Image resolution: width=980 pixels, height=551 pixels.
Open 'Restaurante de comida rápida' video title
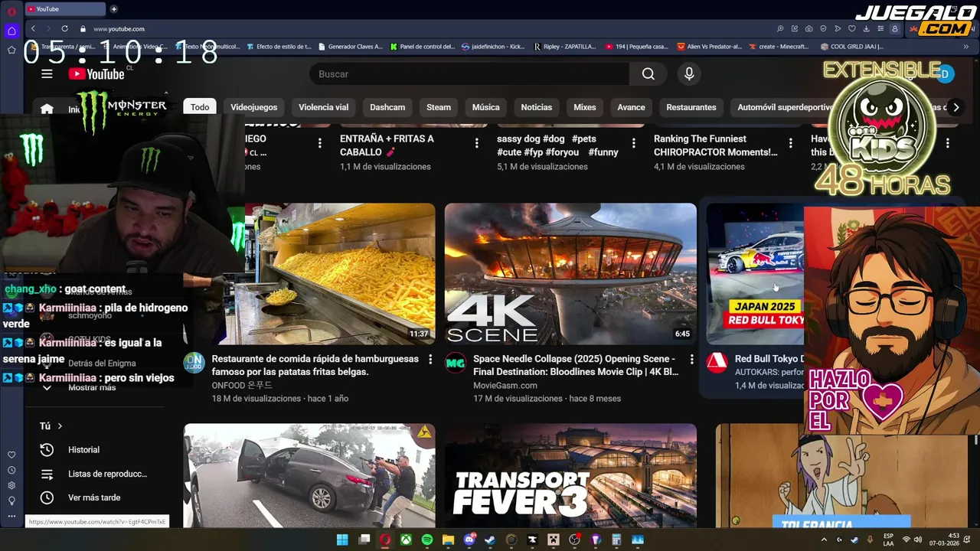click(315, 365)
